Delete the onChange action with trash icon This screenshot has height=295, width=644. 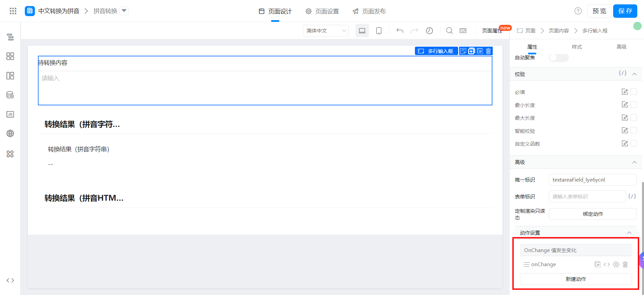(x=625, y=264)
